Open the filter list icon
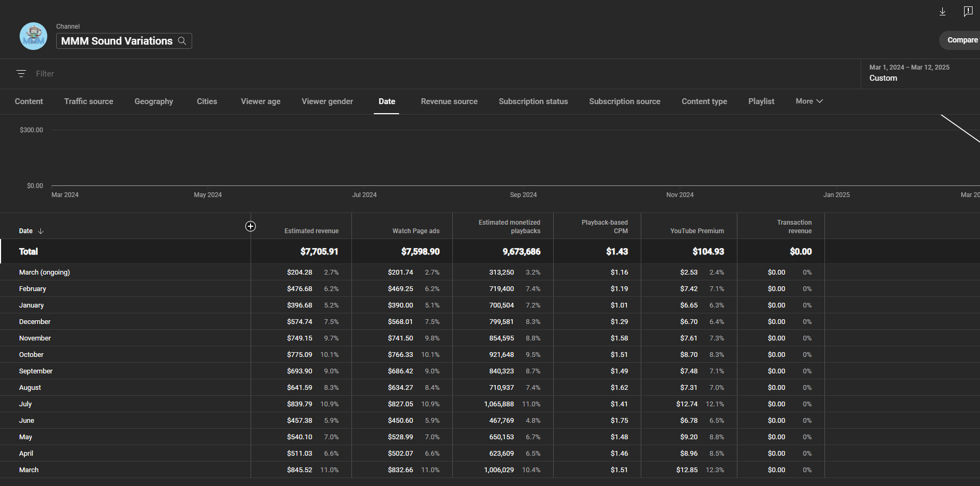This screenshot has width=980, height=486. (21, 74)
